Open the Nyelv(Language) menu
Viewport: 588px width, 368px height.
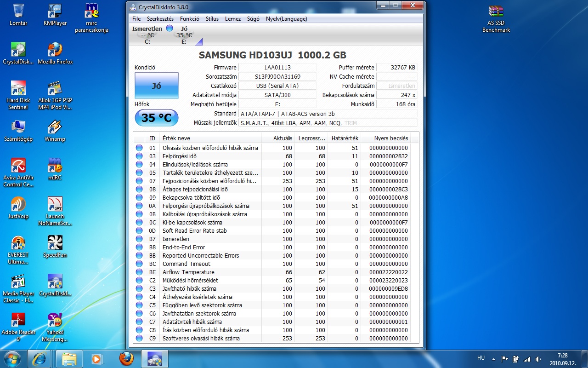click(x=287, y=19)
